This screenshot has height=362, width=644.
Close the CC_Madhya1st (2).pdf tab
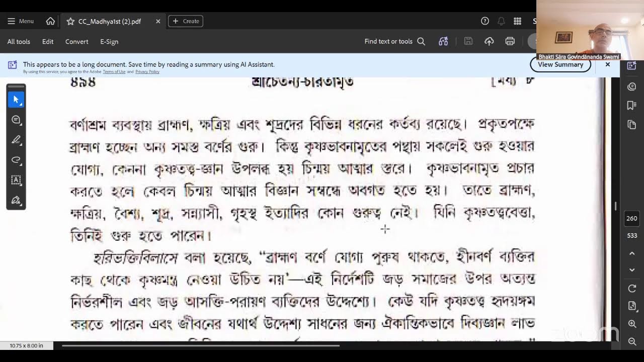tap(158, 21)
